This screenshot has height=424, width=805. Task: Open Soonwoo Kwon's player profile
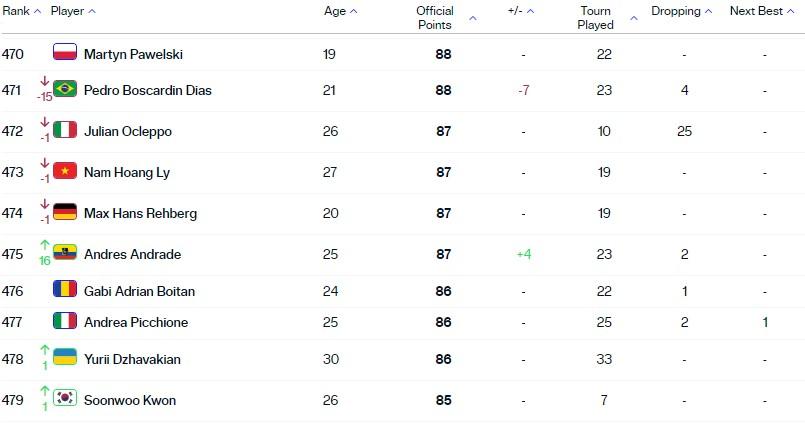[130, 400]
